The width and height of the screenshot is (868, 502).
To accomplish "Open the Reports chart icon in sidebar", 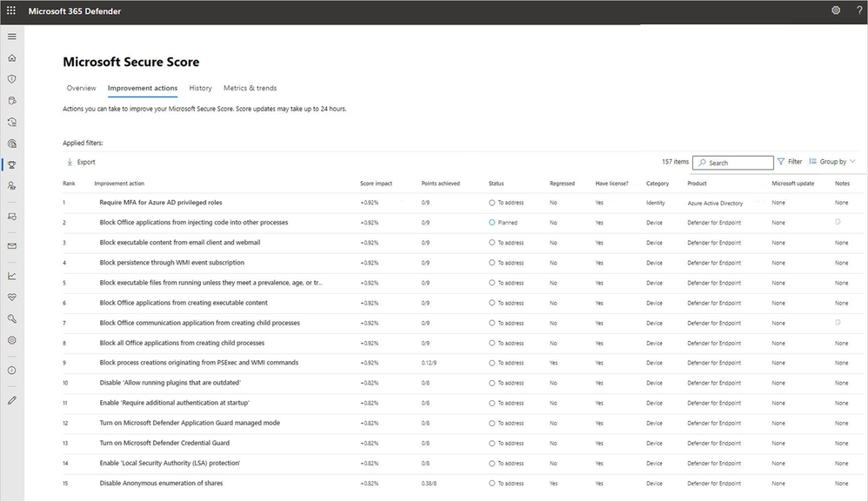I will point(11,276).
